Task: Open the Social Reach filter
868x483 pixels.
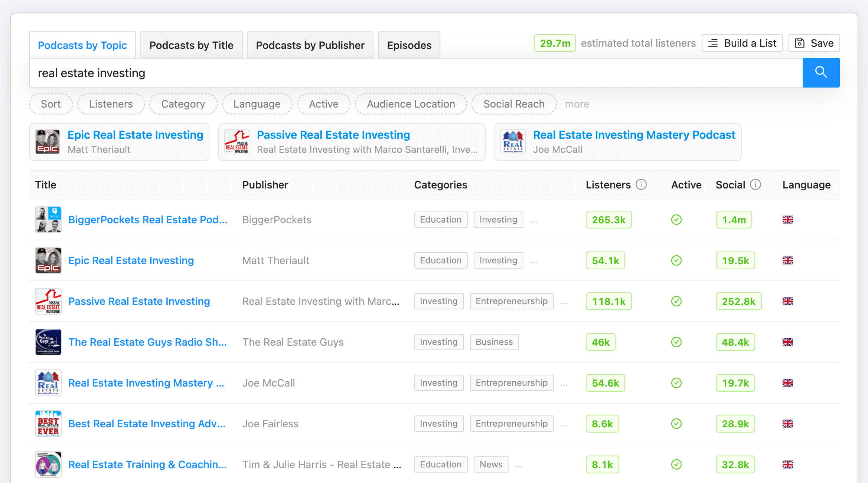Action: [x=514, y=104]
